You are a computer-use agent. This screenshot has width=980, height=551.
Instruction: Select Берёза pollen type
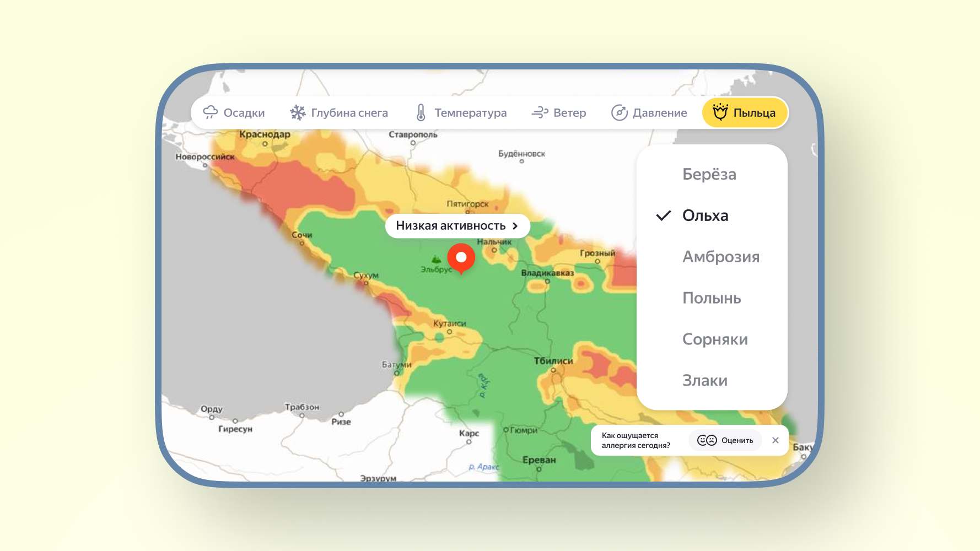(709, 174)
